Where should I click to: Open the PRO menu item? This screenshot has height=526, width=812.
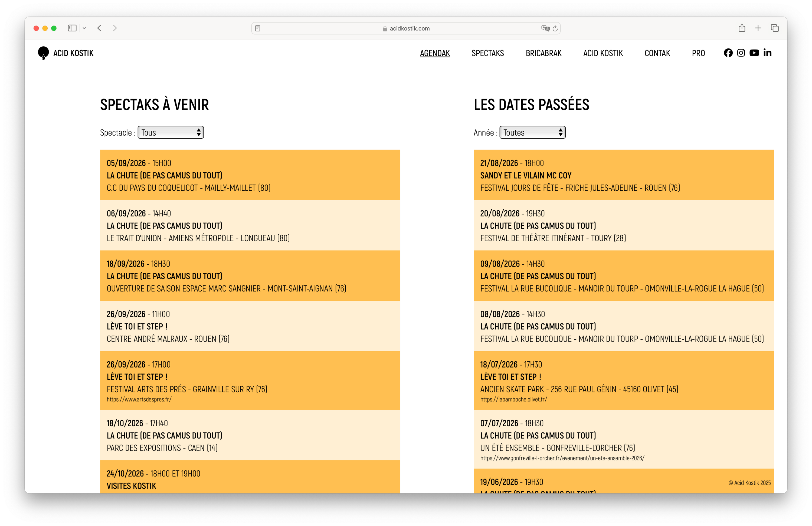tap(698, 53)
